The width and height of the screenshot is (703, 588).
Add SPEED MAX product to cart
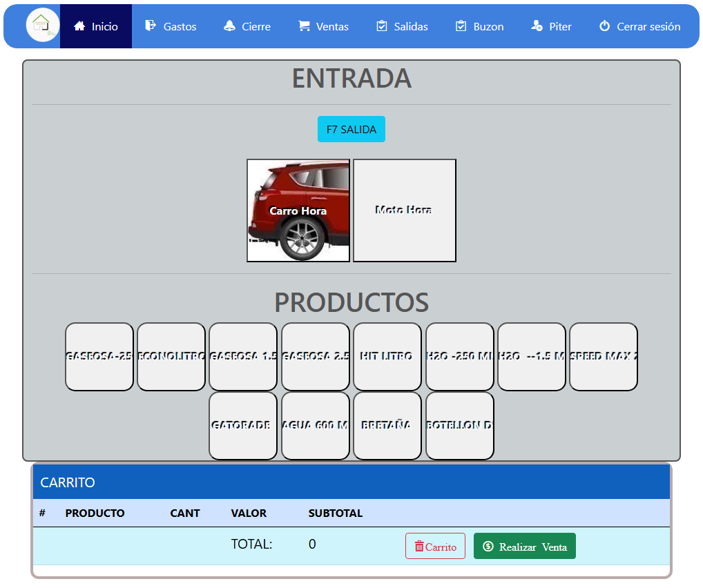tap(604, 357)
